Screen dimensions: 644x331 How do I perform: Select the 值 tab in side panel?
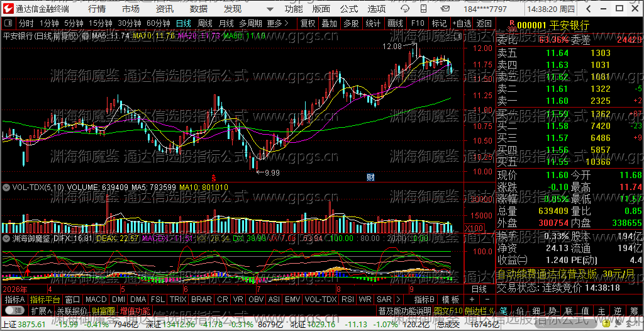coord(586,310)
